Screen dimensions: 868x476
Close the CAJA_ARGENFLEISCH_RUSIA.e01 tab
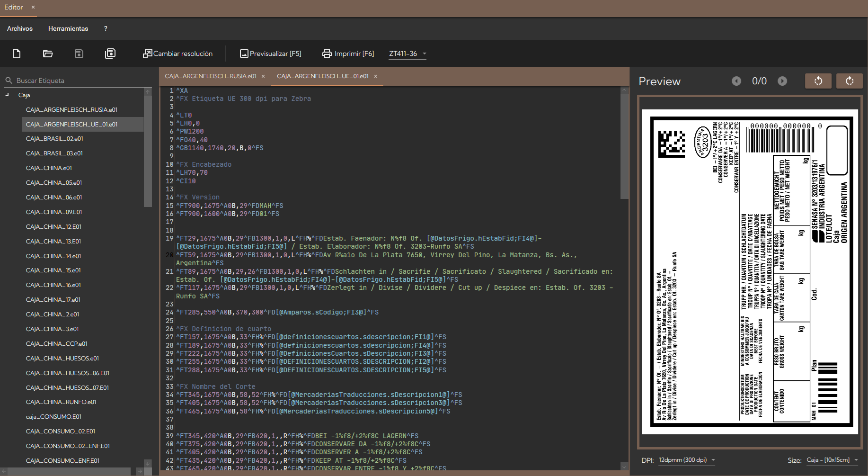click(x=263, y=76)
